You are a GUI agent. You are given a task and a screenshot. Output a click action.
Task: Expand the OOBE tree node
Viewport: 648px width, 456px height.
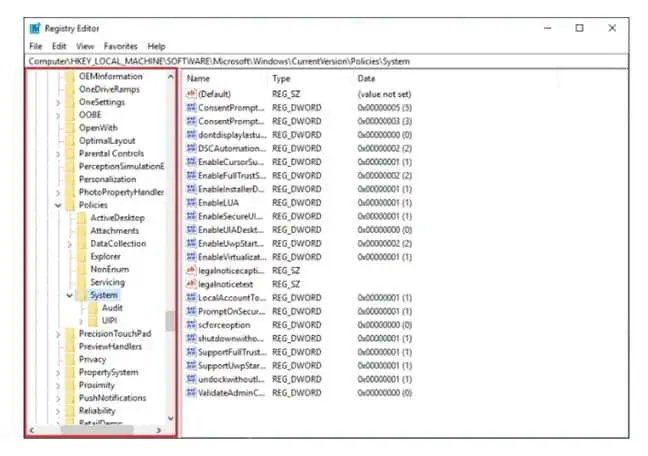tap(58, 115)
